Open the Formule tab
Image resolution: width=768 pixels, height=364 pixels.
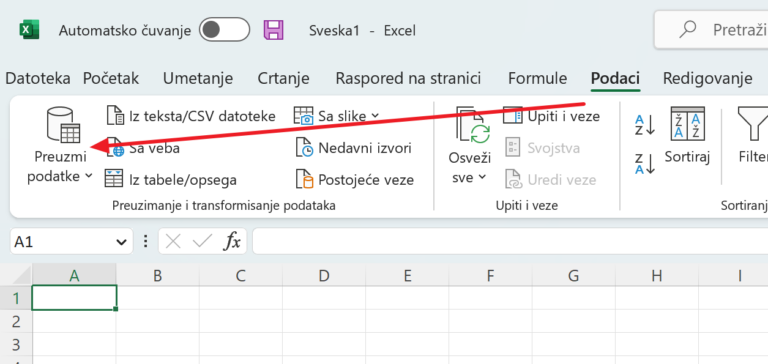[x=537, y=78]
